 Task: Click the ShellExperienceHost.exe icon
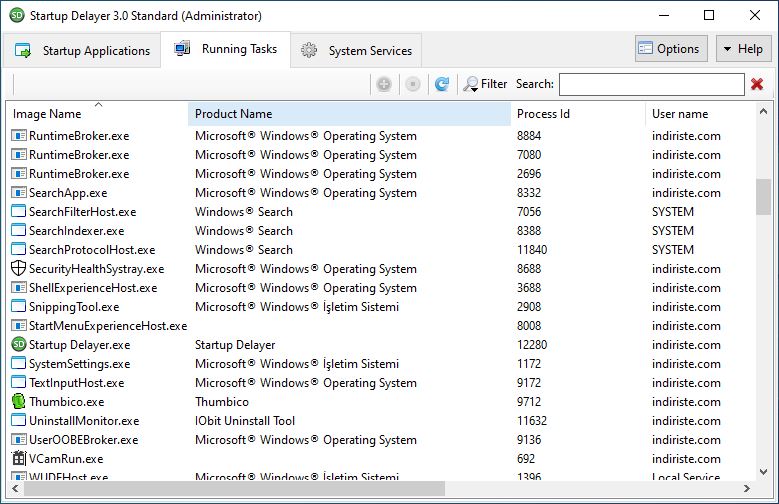18,287
